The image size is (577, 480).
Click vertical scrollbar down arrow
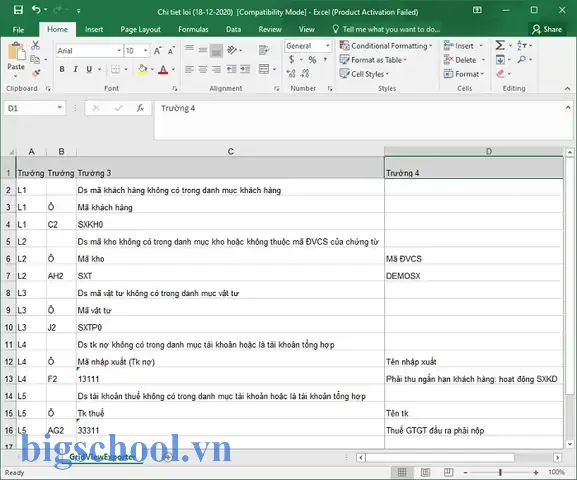coord(569,444)
